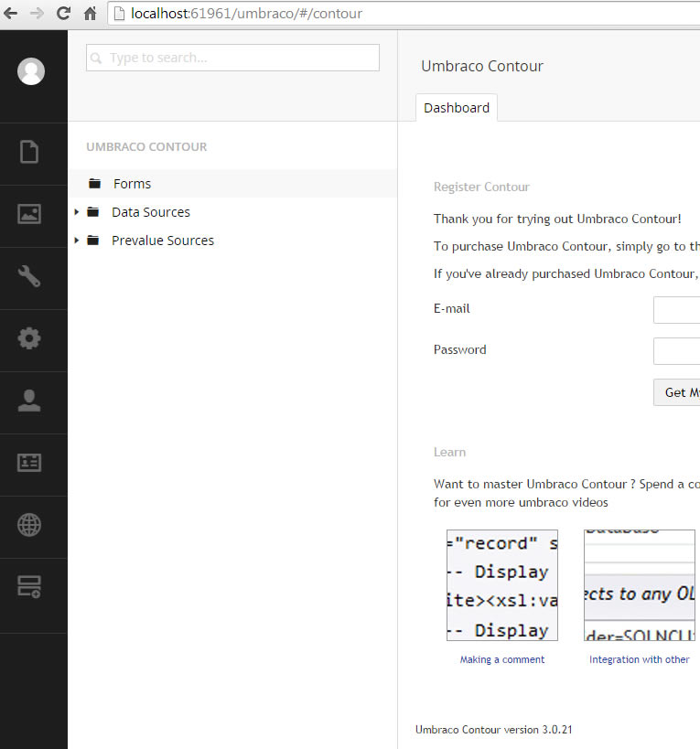Select the Prevalue Sources tree item

[163, 241]
